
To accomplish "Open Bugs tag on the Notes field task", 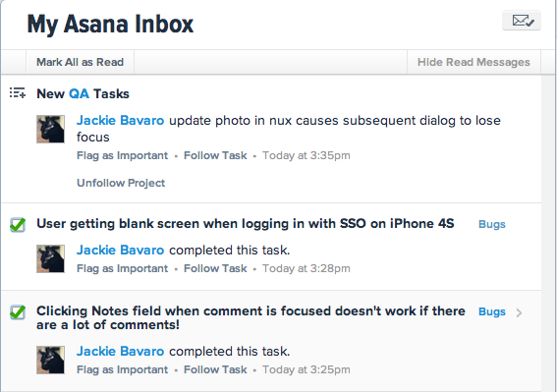I will coord(492,311).
